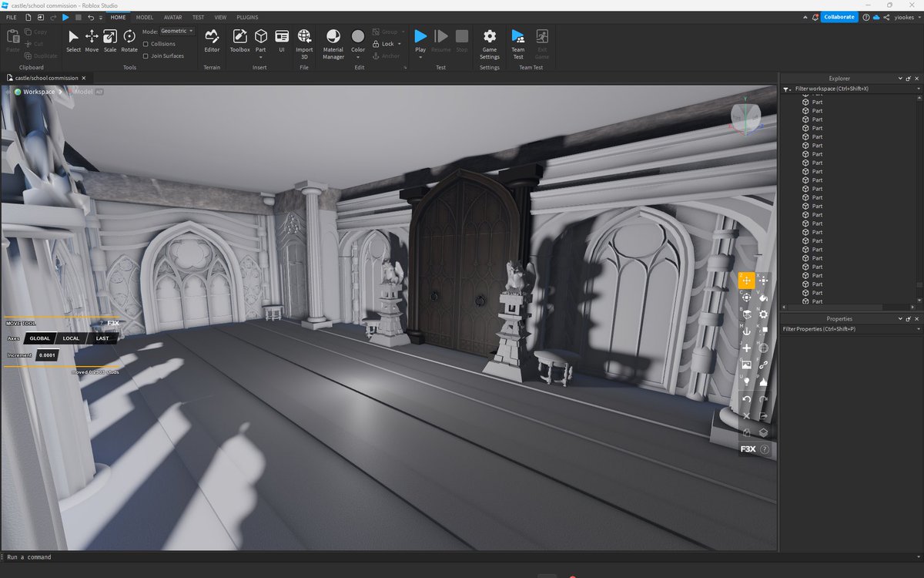Open F3X help question mark

765,449
